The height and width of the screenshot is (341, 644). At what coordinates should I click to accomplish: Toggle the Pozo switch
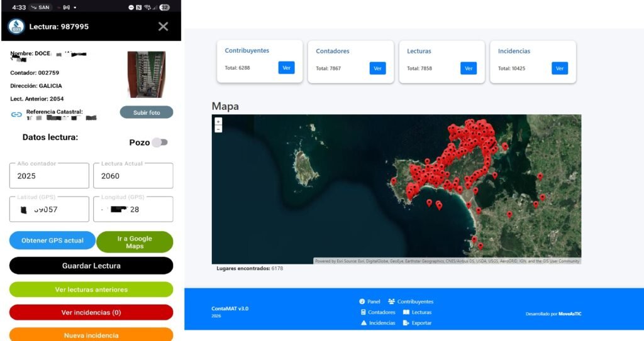point(160,143)
